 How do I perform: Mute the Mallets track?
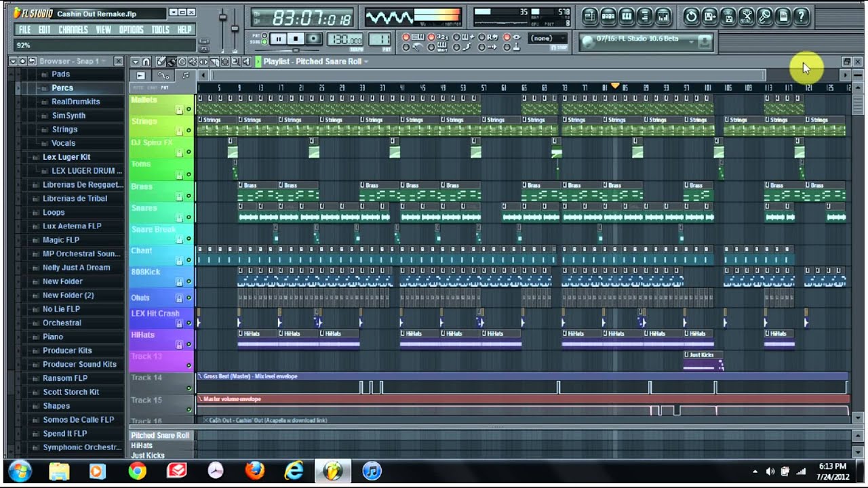[x=189, y=109]
